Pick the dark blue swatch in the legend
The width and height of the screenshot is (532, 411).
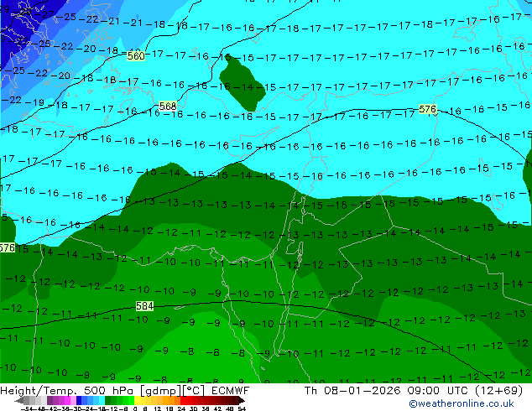[79, 401]
